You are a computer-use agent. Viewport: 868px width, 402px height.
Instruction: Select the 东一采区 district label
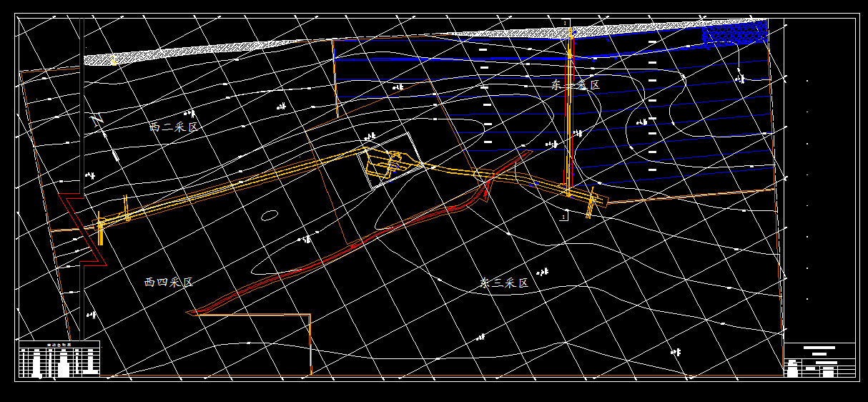tap(576, 84)
